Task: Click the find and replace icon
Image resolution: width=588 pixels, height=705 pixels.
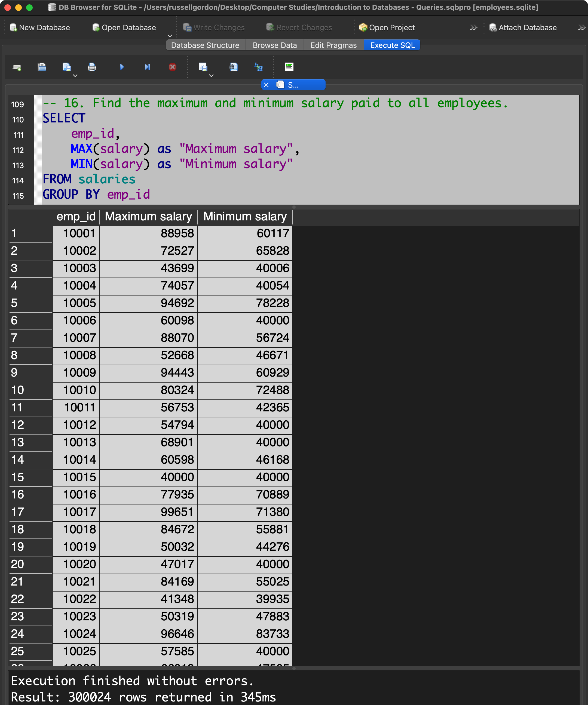Action: (x=258, y=67)
